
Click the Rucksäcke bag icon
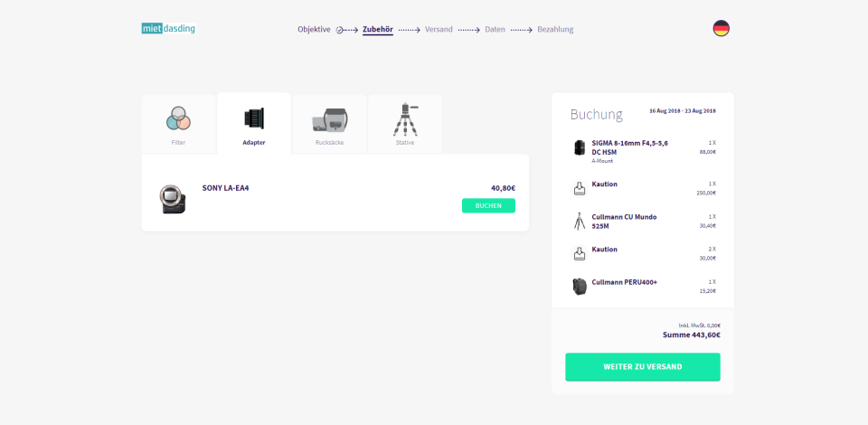pyautogui.click(x=330, y=119)
